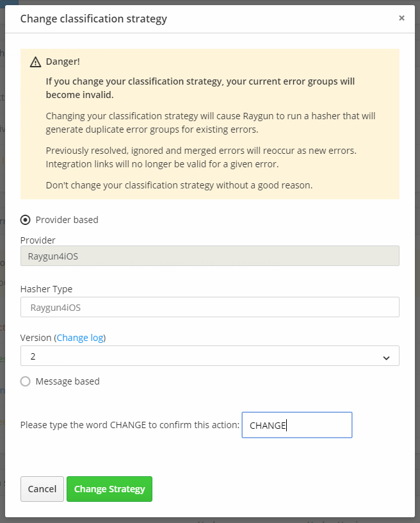Click the green Change Strategy button
Screen dimensions: 420x523
pos(109,488)
